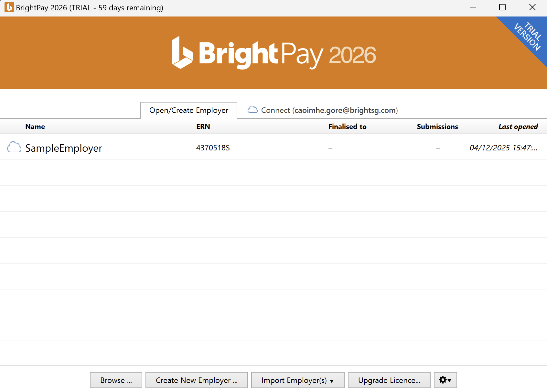The width and height of the screenshot is (547, 392).
Task: Click the Finalised to column header
Action: tap(347, 126)
